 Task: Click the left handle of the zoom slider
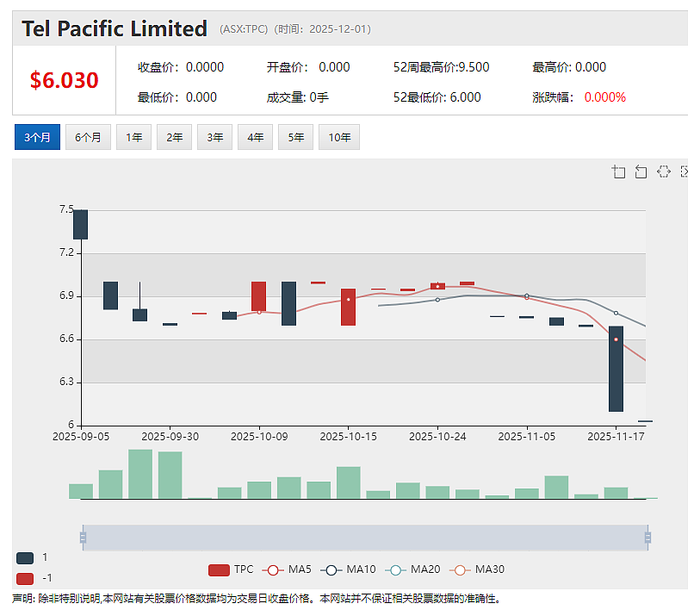pos(83,538)
